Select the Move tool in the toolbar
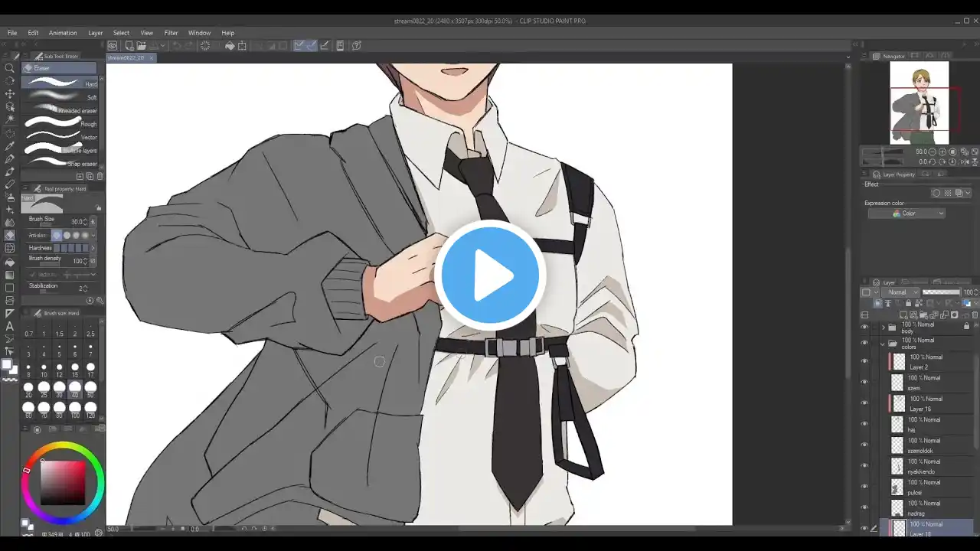This screenshot has height=551, width=980. [x=10, y=94]
